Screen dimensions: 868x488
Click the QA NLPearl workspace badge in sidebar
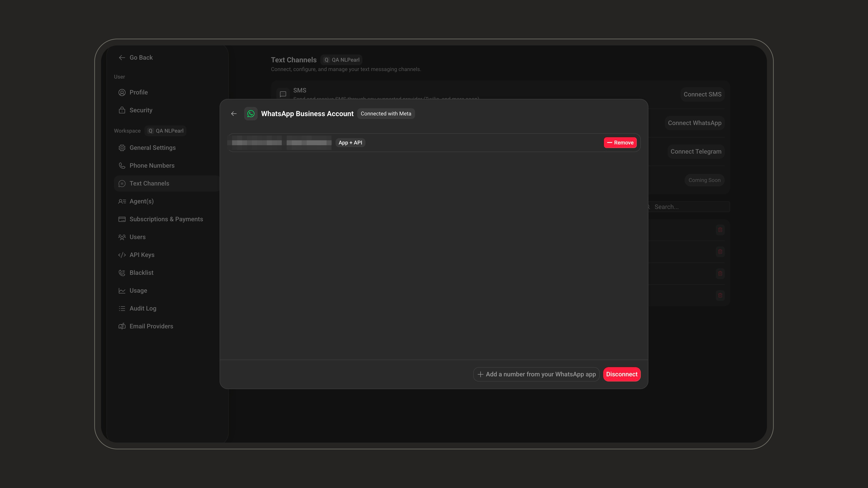(165, 131)
